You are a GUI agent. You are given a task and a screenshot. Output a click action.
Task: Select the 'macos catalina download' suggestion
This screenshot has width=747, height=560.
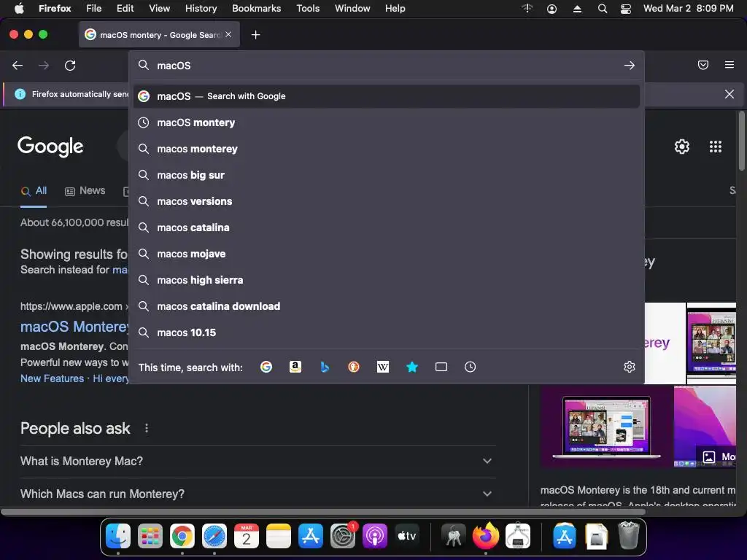[x=387, y=306]
